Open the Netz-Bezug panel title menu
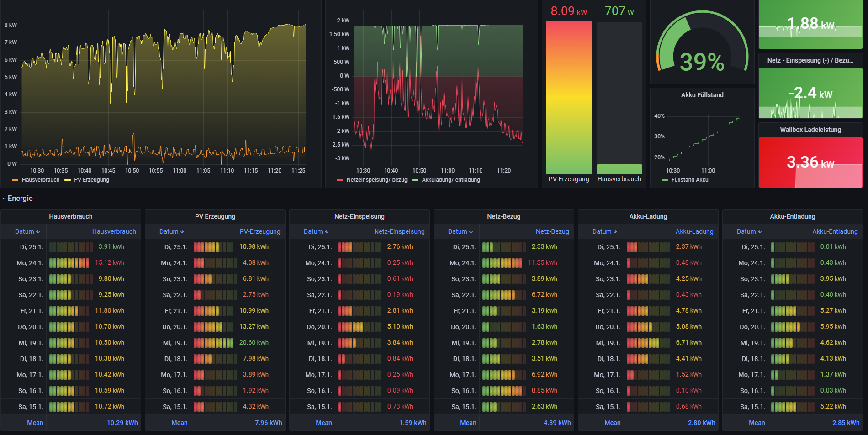Viewport: 868px width, 435px height. pos(504,216)
